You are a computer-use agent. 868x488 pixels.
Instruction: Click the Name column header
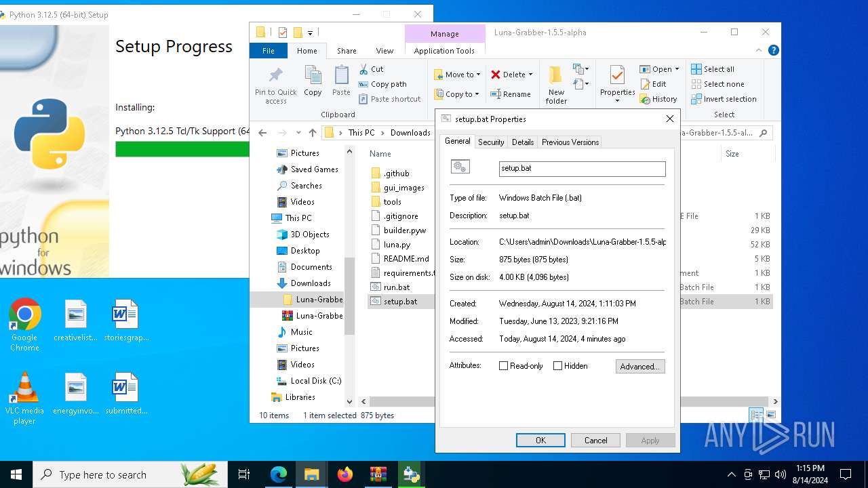coord(380,154)
